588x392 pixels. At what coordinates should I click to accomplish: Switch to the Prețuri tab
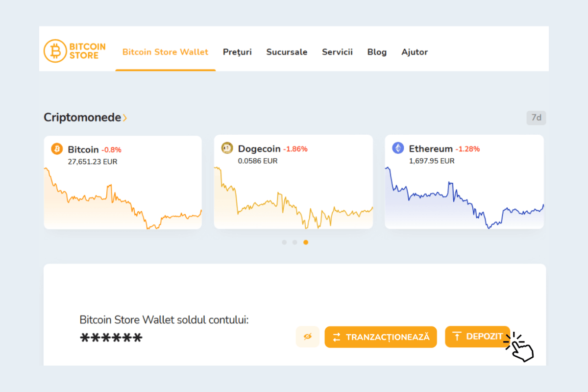tap(237, 52)
